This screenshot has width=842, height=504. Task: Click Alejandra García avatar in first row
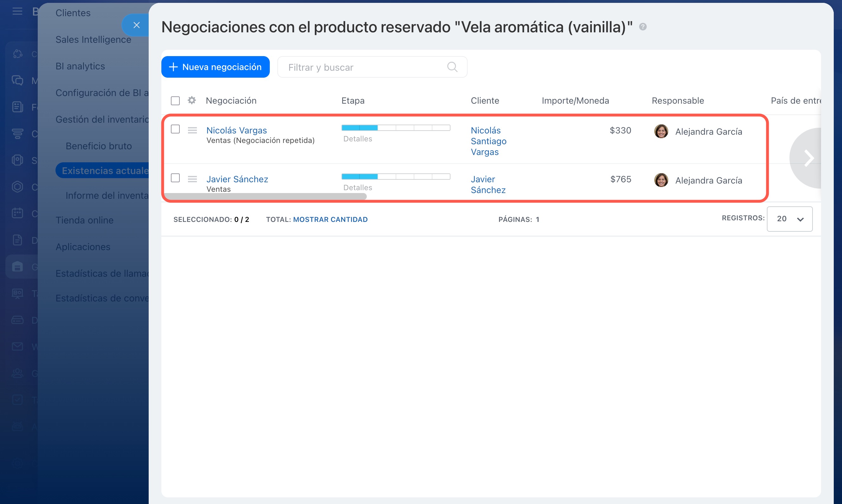(x=661, y=132)
